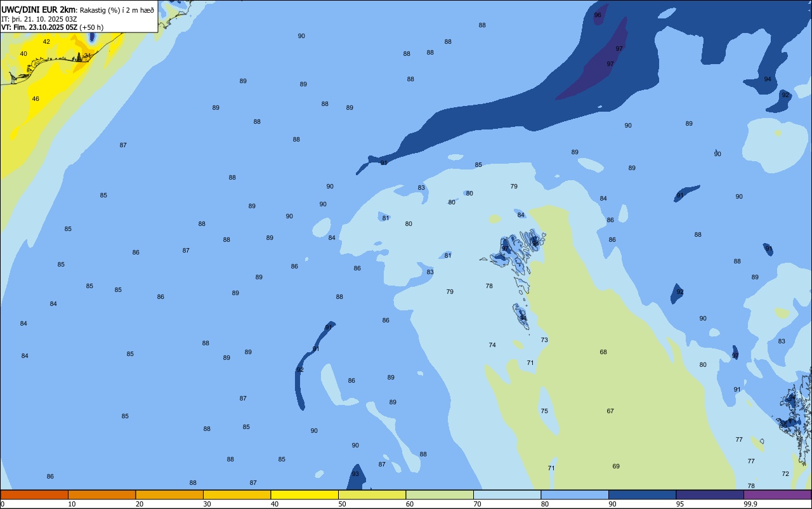The width and height of the screenshot is (812, 509).
Task: Click the legend tick label 30
Action: [207, 504]
